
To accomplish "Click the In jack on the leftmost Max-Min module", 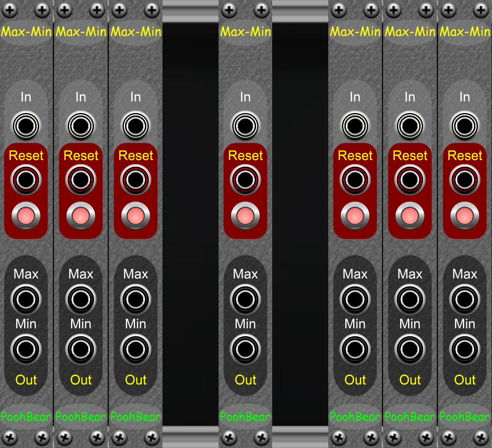I will pyautogui.click(x=26, y=124).
